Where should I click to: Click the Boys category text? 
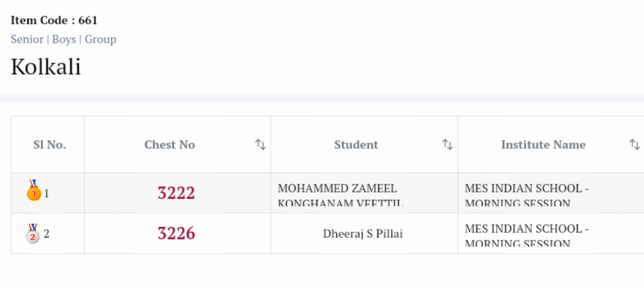pyautogui.click(x=64, y=39)
